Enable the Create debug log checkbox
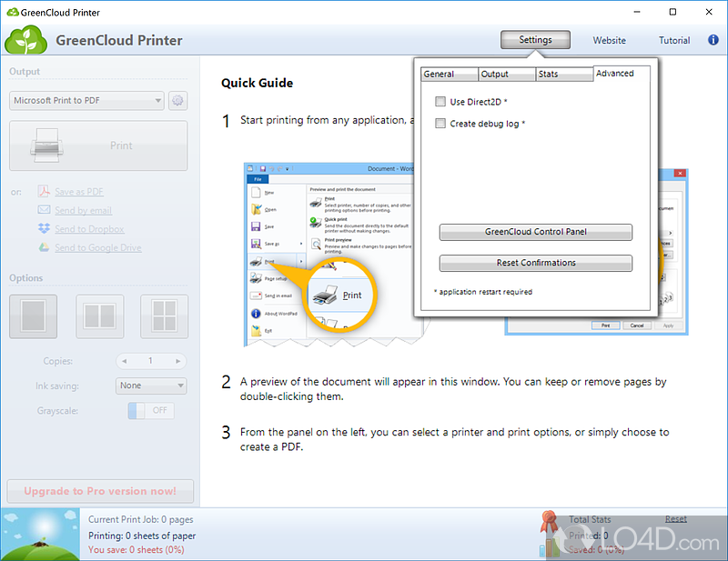Viewport: 728px width, 561px height. (x=440, y=123)
